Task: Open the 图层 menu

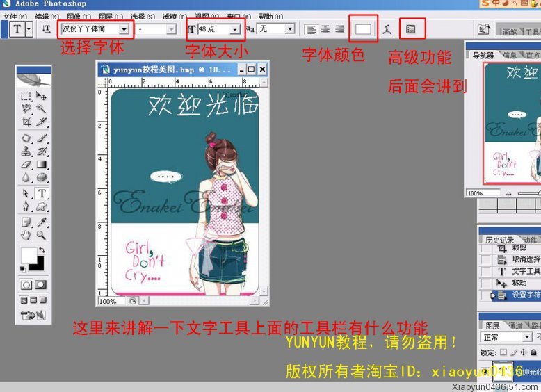Action: tap(111, 16)
